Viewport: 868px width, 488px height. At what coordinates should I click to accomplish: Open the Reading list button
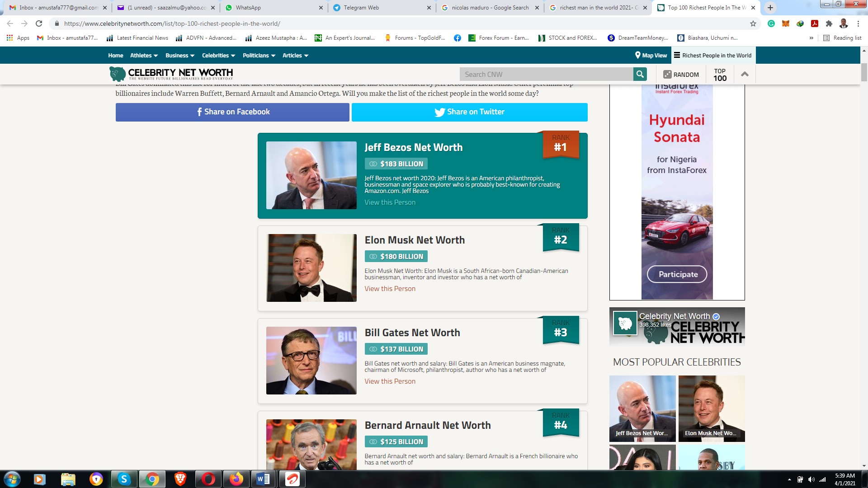tap(843, 38)
